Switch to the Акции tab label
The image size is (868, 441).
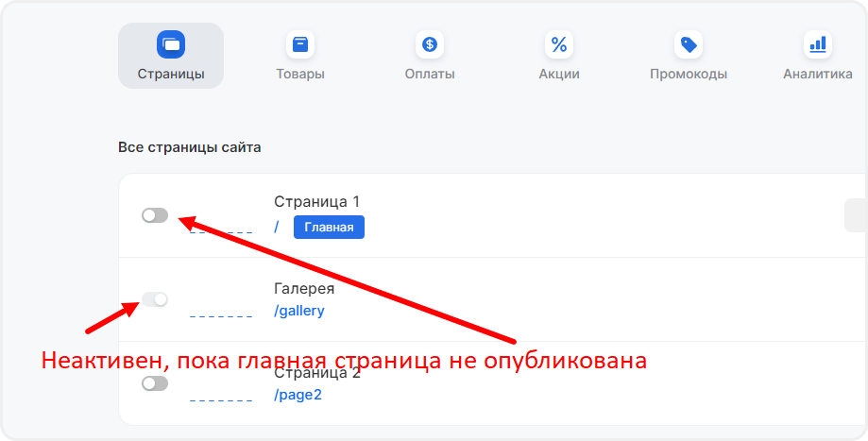[x=559, y=75]
